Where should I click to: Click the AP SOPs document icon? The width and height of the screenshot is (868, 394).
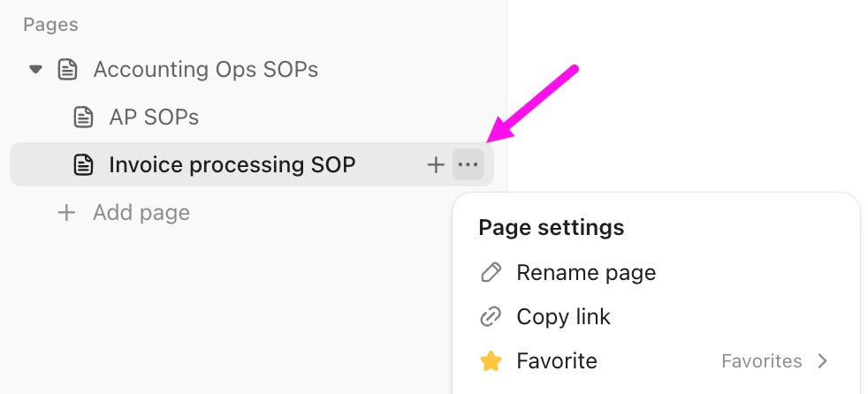pos(83,117)
